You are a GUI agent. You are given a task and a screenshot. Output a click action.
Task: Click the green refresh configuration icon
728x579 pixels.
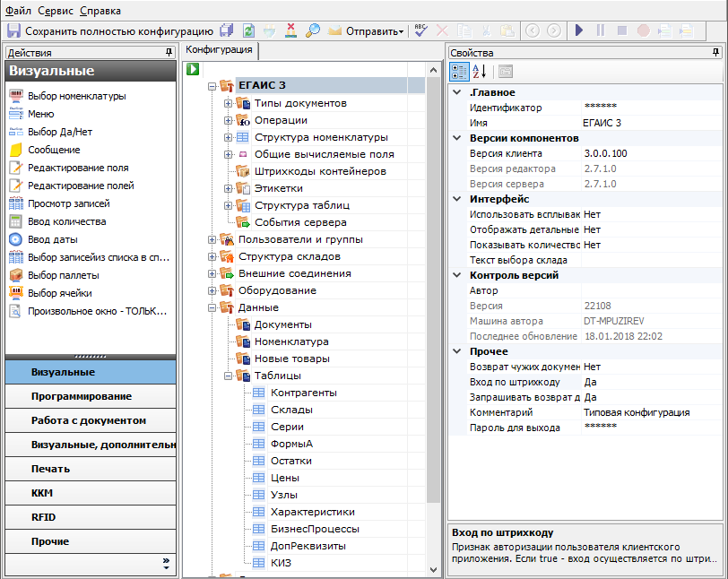tap(249, 30)
